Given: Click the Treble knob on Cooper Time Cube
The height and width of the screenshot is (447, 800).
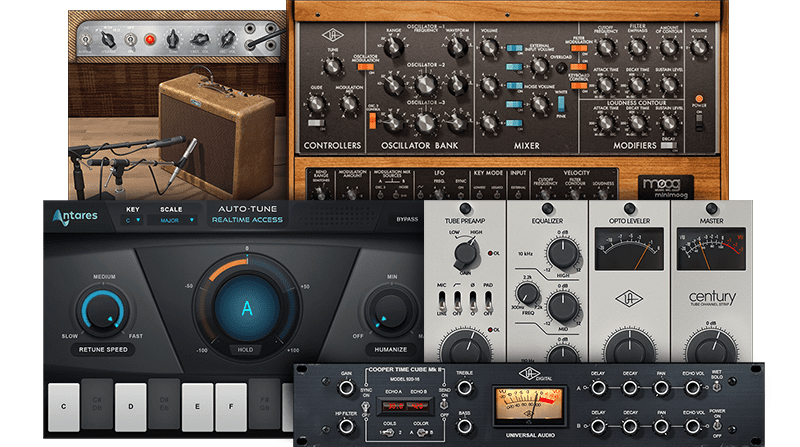Looking at the screenshot, I should (464, 388).
